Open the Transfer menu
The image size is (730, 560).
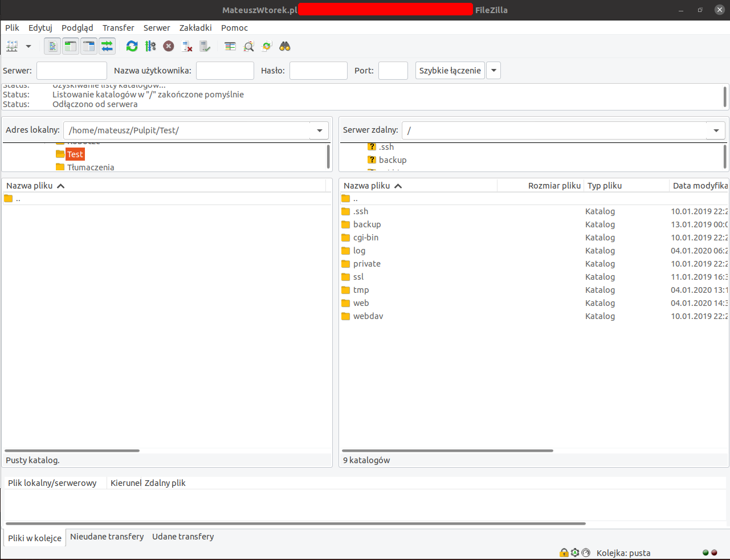(x=119, y=27)
